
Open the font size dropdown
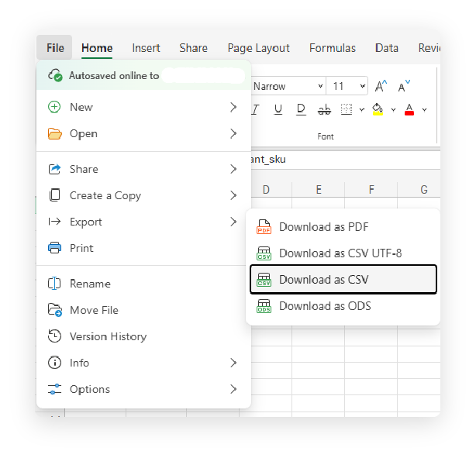[x=362, y=86]
